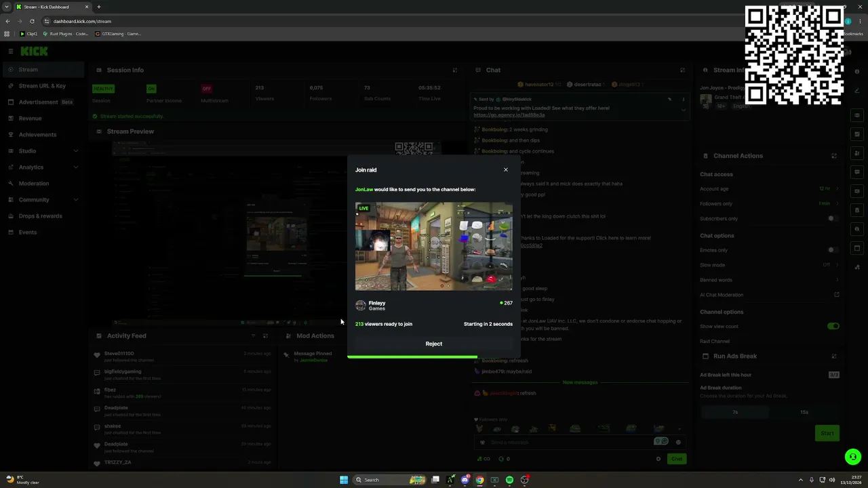The width and height of the screenshot is (868, 488).
Task: Expand the emote row chevron
Action: pos(679,429)
